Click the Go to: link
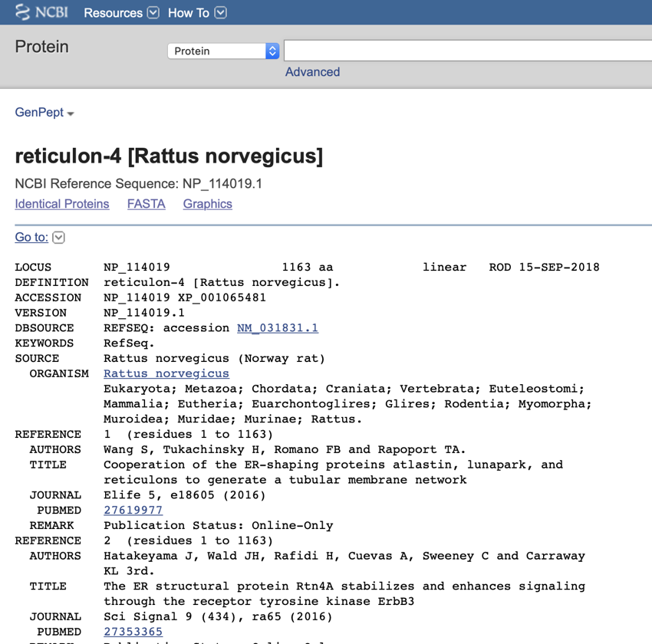The width and height of the screenshot is (652, 644). click(31, 237)
